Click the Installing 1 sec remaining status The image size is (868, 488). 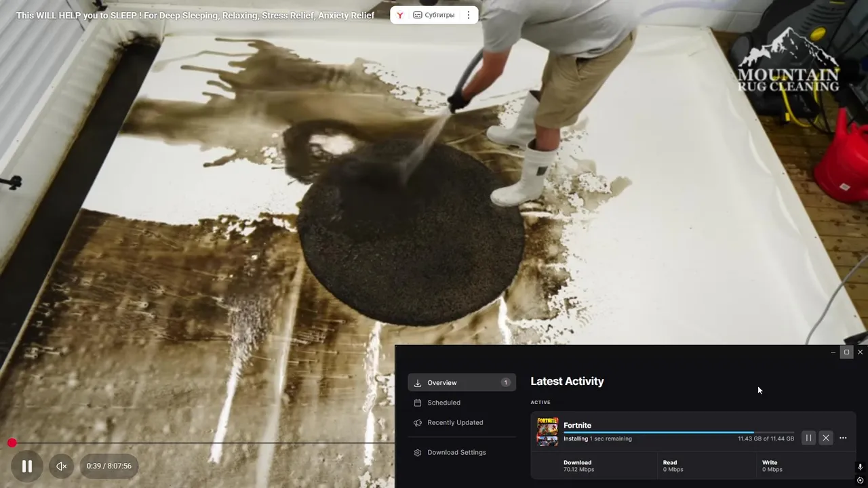[597, 439]
